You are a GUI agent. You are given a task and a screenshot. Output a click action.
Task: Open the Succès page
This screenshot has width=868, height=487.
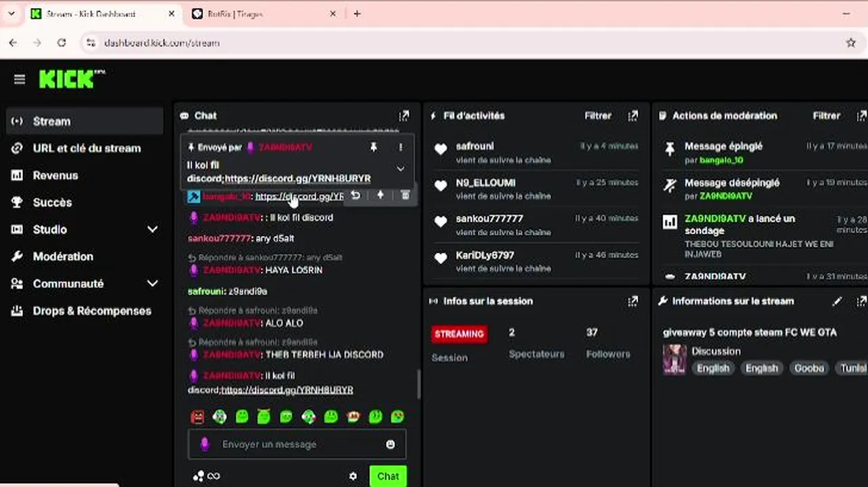pos(85,202)
